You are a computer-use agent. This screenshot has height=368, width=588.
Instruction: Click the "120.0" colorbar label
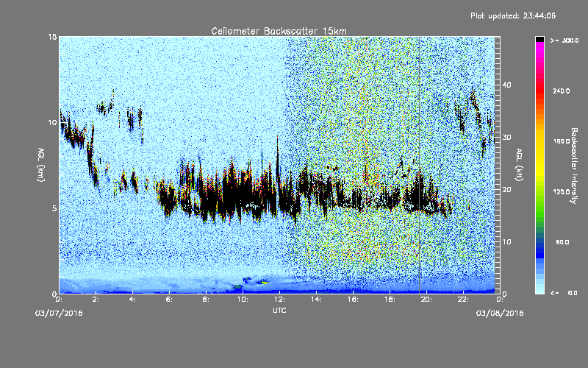562,192
